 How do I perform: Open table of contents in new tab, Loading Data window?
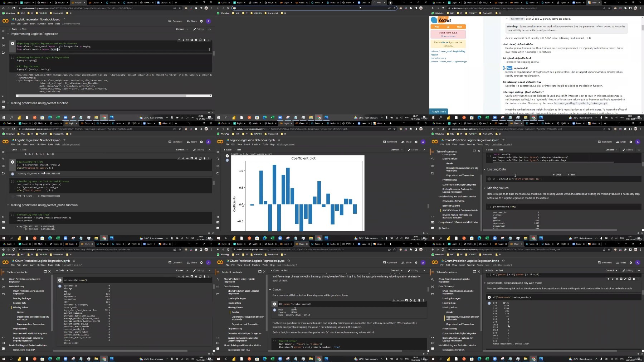click(474, 151)
